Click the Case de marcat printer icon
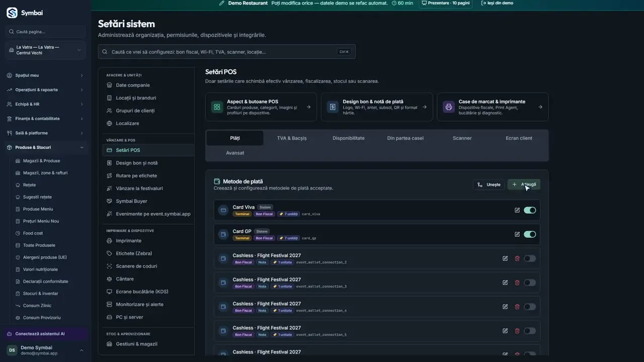 pyautogui.click(x=448, y=107)
